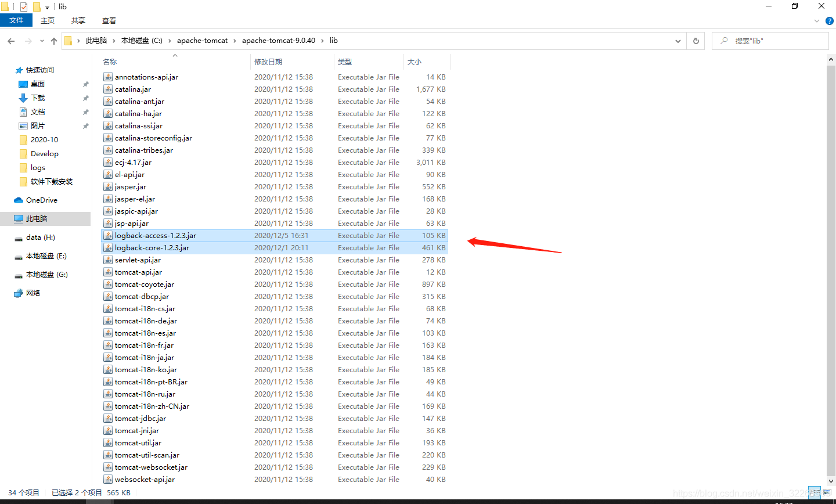
Task: Open the 文件 menu tab
Action: tap(16, 20)
